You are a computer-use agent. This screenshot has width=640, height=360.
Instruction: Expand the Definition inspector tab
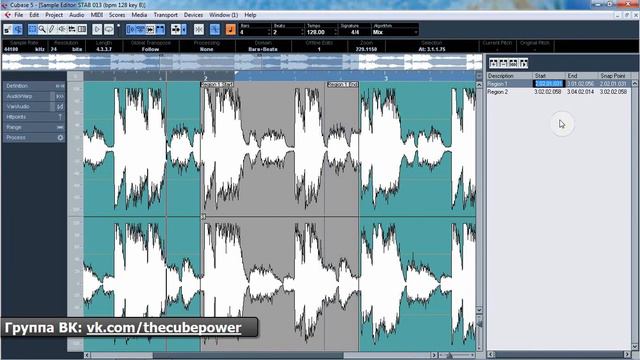34,86
